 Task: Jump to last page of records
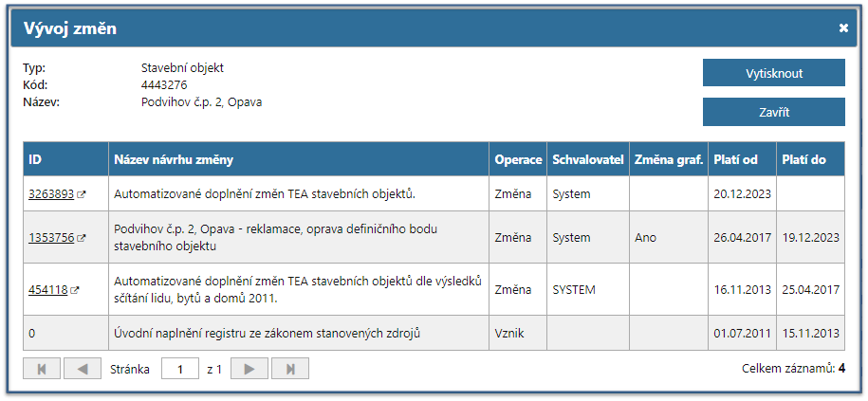(x=290, y=370)
